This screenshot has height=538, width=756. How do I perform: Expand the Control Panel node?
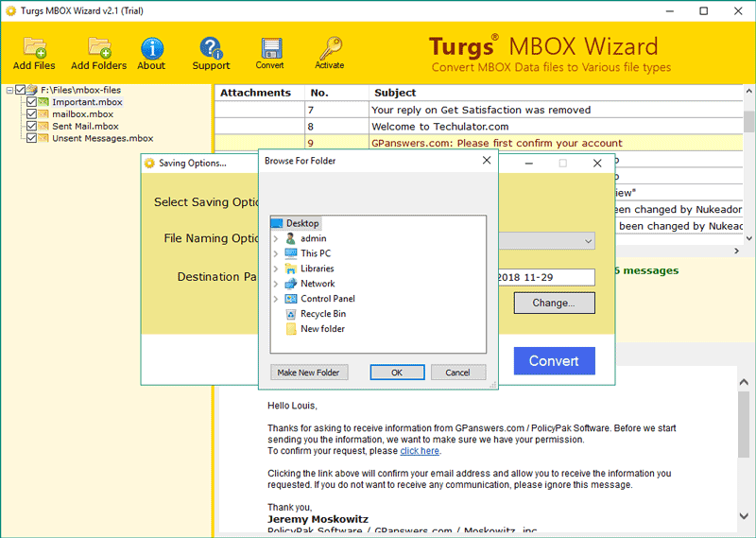276,299
